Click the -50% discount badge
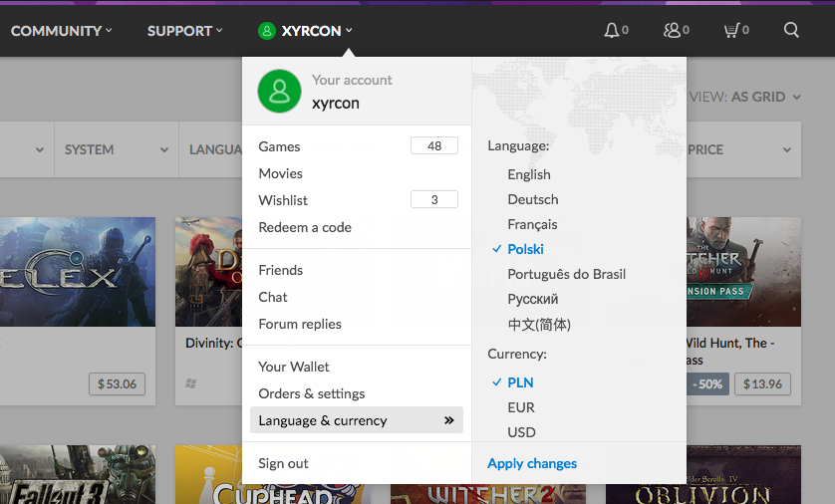Viewport: 835px width, 504px height. [707, 383]
